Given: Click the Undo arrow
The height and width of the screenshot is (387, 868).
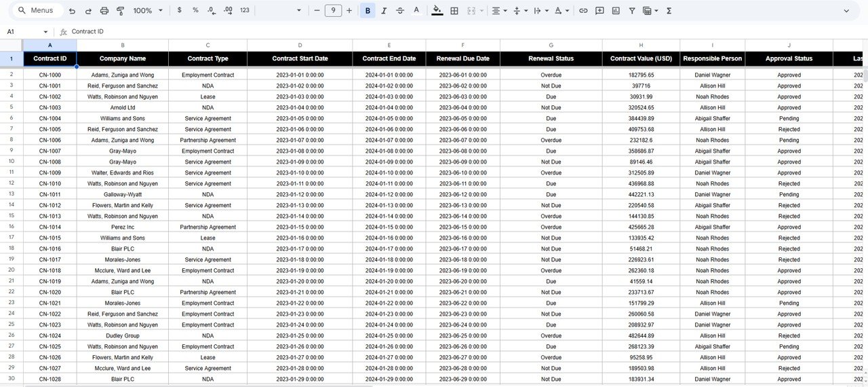Looking at the screenshot, I should tap(72, 11).
